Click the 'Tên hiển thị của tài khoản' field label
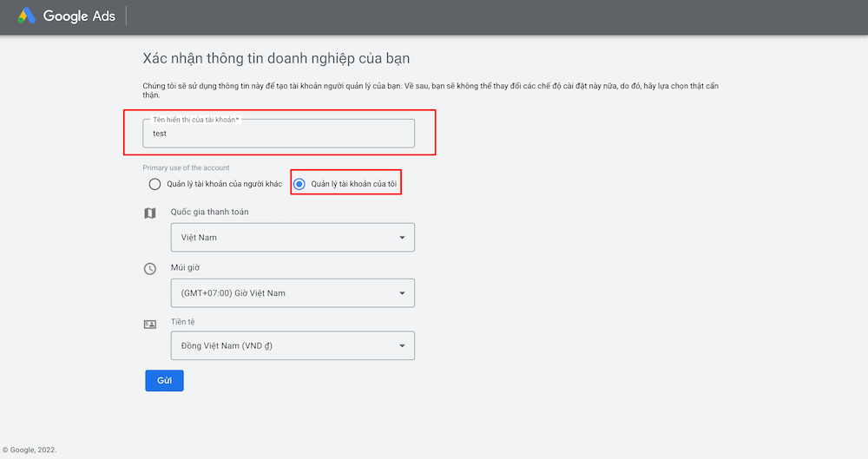The height and width of the screenshot is (459, 868). 195,119
